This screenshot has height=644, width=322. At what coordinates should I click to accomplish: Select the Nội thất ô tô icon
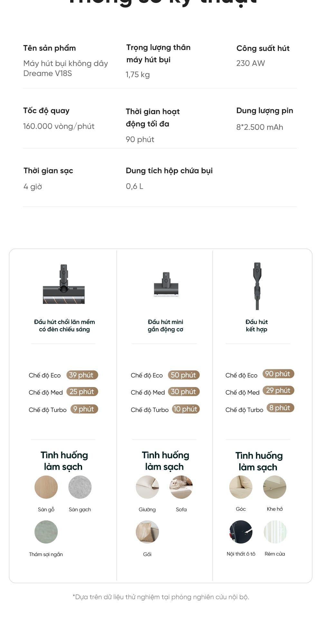coord(241,532)
